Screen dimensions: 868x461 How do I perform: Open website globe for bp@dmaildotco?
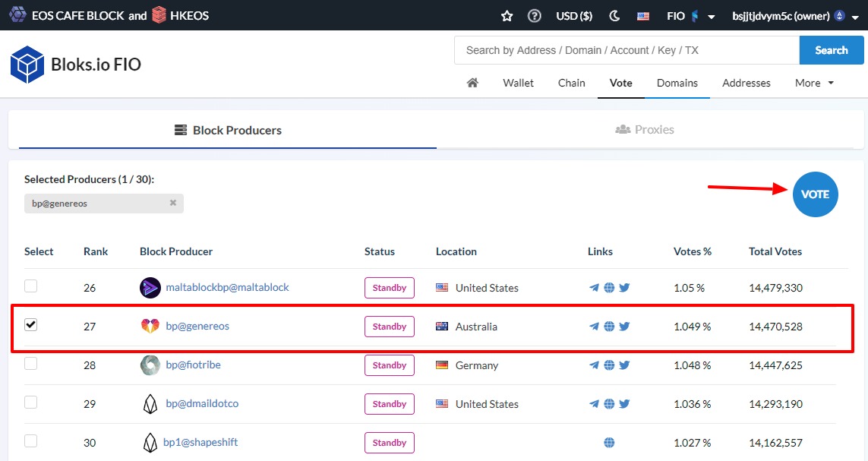point(609,404)
